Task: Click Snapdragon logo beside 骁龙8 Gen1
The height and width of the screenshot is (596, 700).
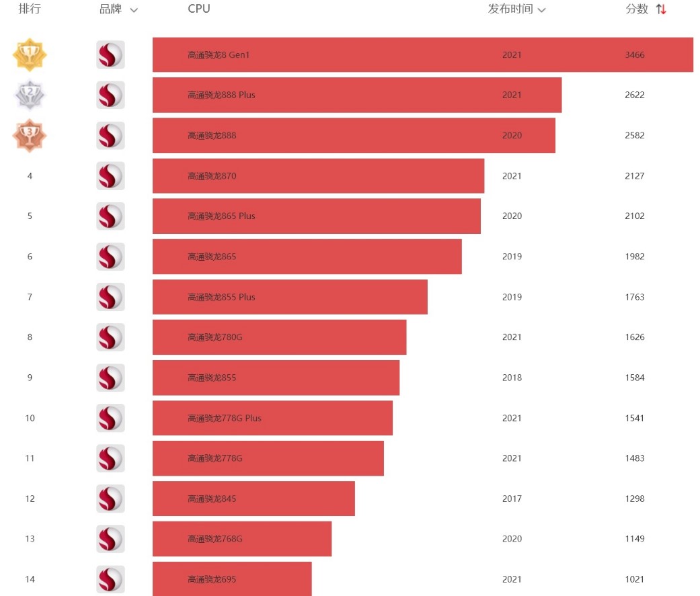Action: pos(110,54)
